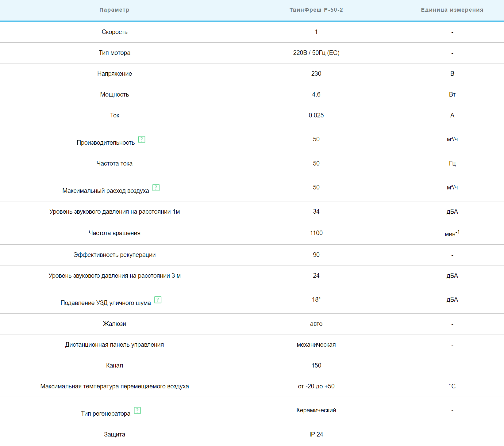Select the Жалюзи row label

click(x=114, y=324)
